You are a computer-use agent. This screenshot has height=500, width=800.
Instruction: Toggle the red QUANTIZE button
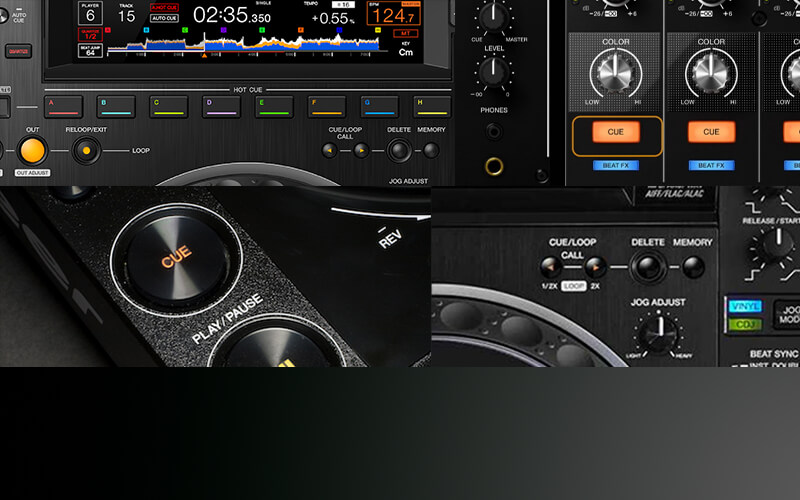pyautogui.click(x=18, y=51)
